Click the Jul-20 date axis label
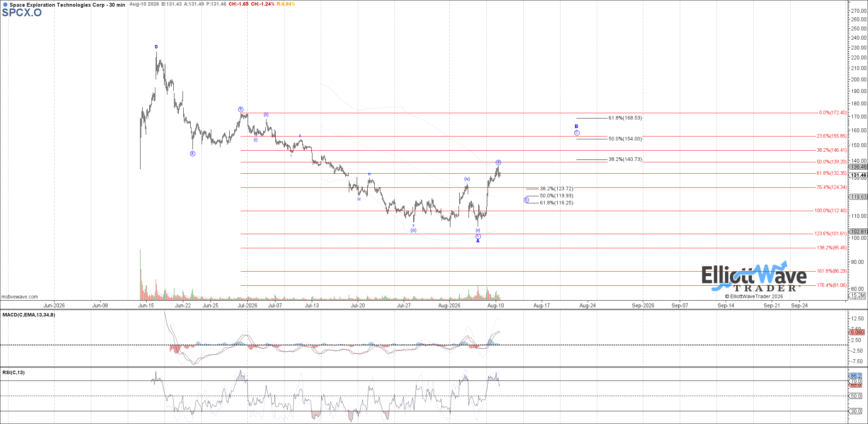Image resolution: width=868 pixels, height=424 pixels. [358, 306]
